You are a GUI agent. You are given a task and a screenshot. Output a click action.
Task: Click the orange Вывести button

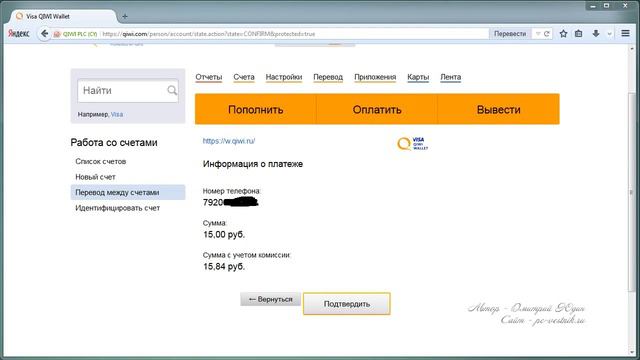[498, 109]
